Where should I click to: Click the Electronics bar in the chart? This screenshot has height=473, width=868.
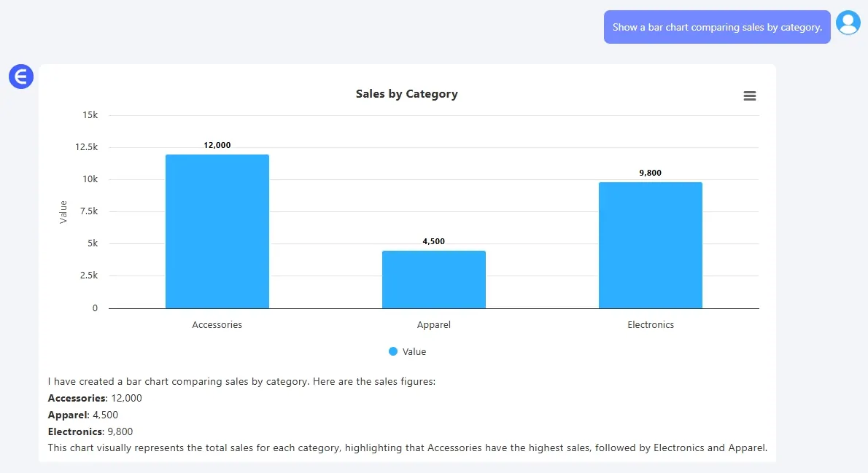pos(650,245)
